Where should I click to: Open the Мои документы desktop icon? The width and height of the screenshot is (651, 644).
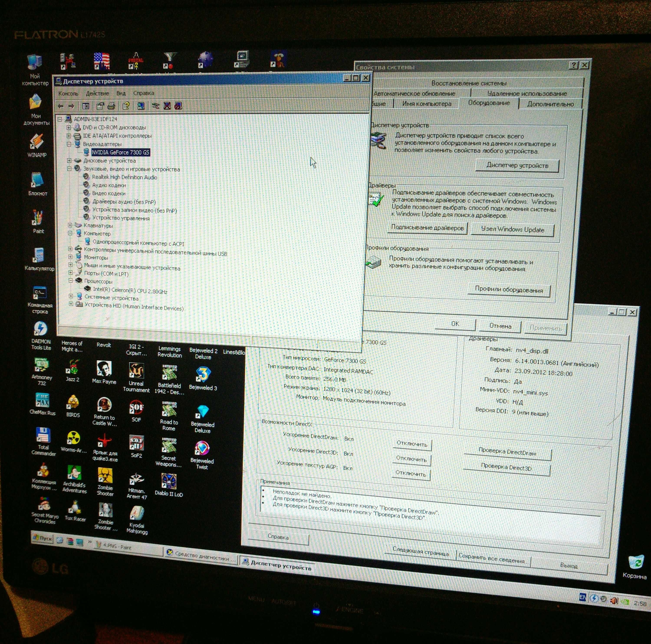click(x=36, y=110)
